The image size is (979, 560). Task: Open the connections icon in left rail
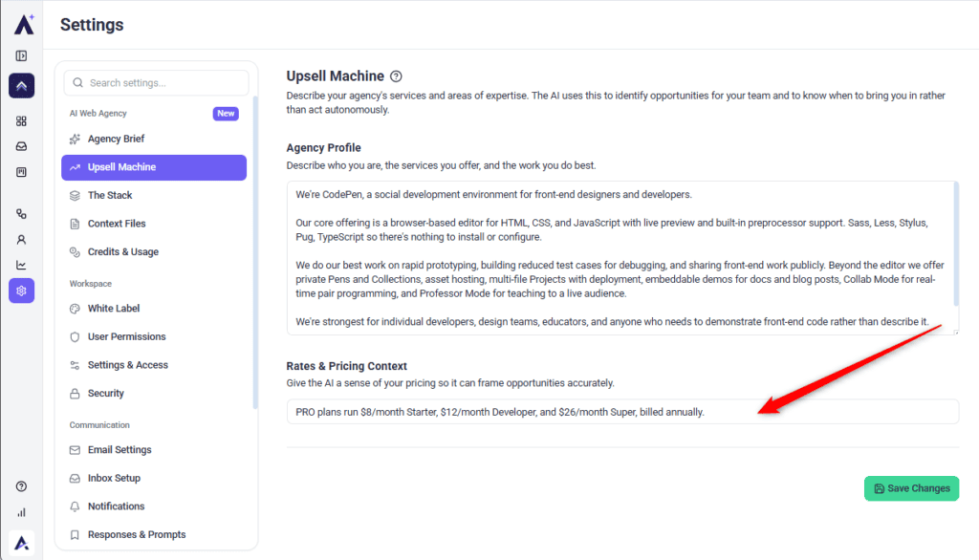[x=21, y=214]
